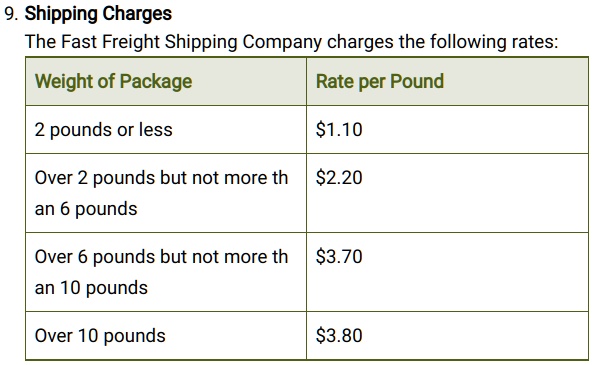This screenshot has width=593, height=365.
Task: Select the Rate per Pound column header
Action: (447, 81)
